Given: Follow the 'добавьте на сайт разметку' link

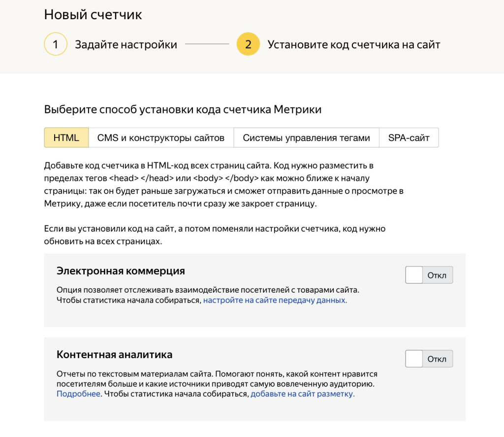Looking at the screenshot, I should point(303,394).
